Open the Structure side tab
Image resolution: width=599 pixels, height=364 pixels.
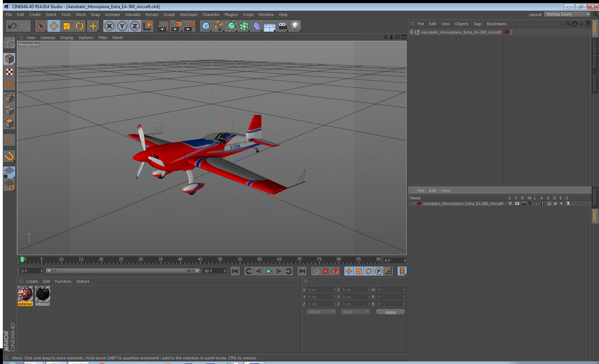coord(595,82)
